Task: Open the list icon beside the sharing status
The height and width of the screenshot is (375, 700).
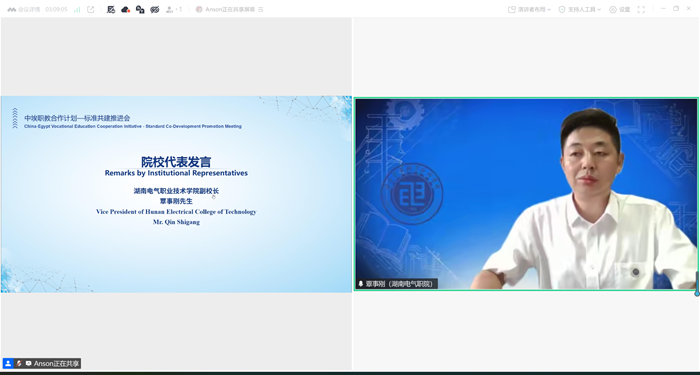Action: 261,9
